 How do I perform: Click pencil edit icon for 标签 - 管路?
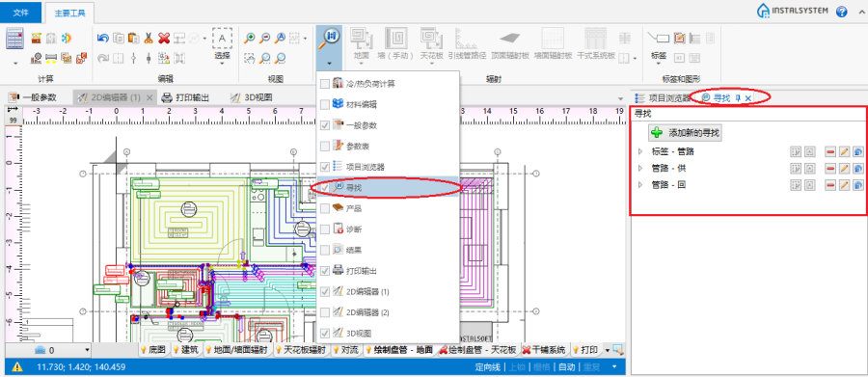coord(844,151)
